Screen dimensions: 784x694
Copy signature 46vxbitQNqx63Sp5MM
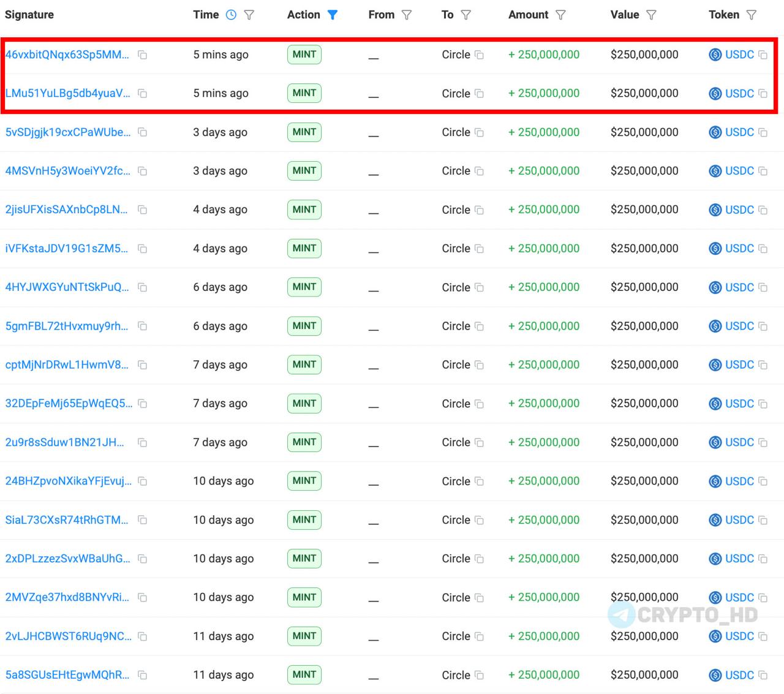click(142, 55)
